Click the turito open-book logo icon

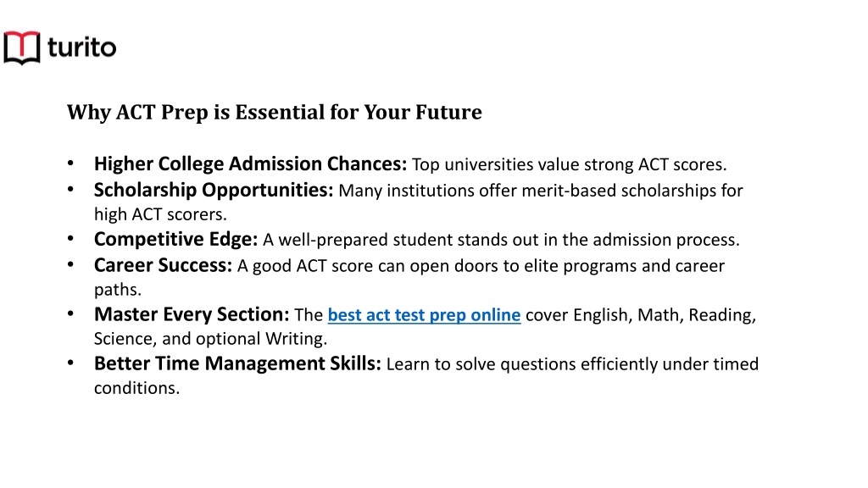click(21, 47)
